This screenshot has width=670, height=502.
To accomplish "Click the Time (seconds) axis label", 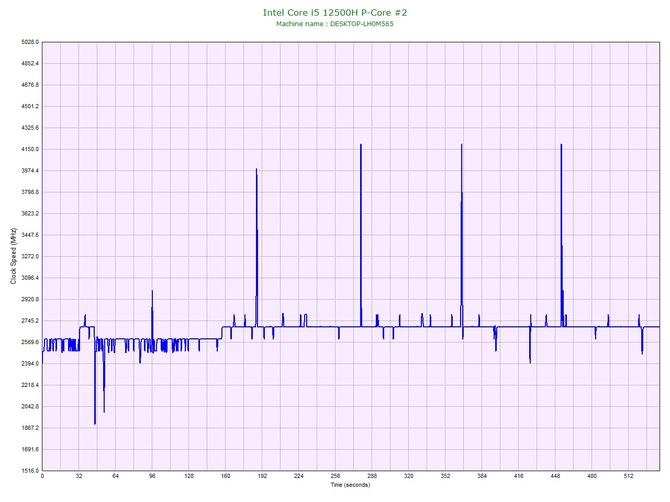I will pos(350,485).
